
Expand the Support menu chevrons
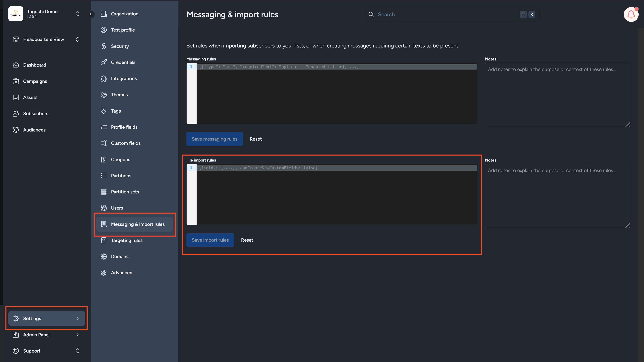coord(78,351)
